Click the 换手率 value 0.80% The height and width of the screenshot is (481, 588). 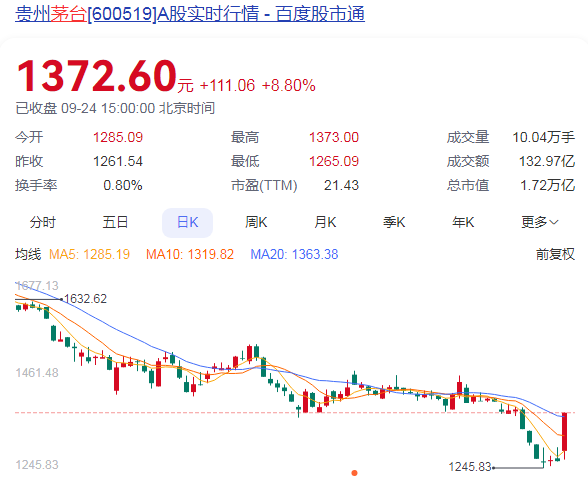point(123,185)
